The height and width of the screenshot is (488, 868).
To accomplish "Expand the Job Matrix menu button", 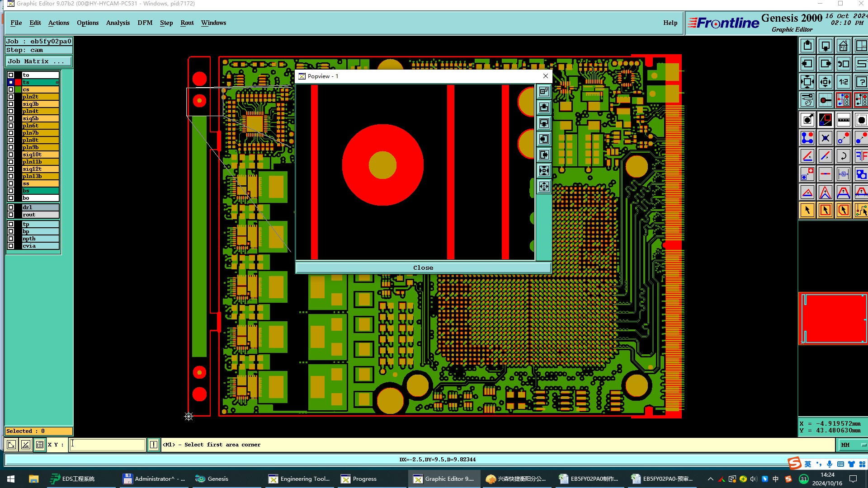I will click(38, 61).
